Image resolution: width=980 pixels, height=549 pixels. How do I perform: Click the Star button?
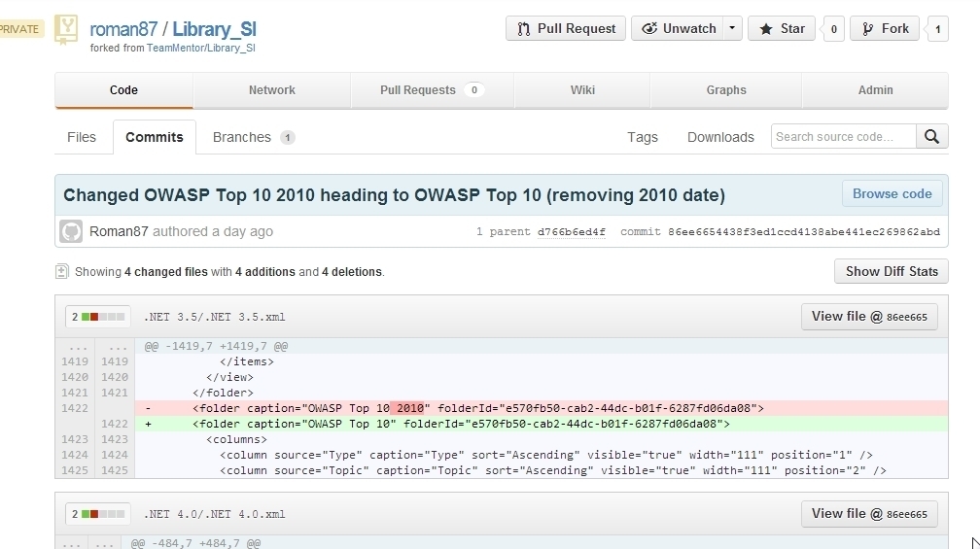point(782,29)
